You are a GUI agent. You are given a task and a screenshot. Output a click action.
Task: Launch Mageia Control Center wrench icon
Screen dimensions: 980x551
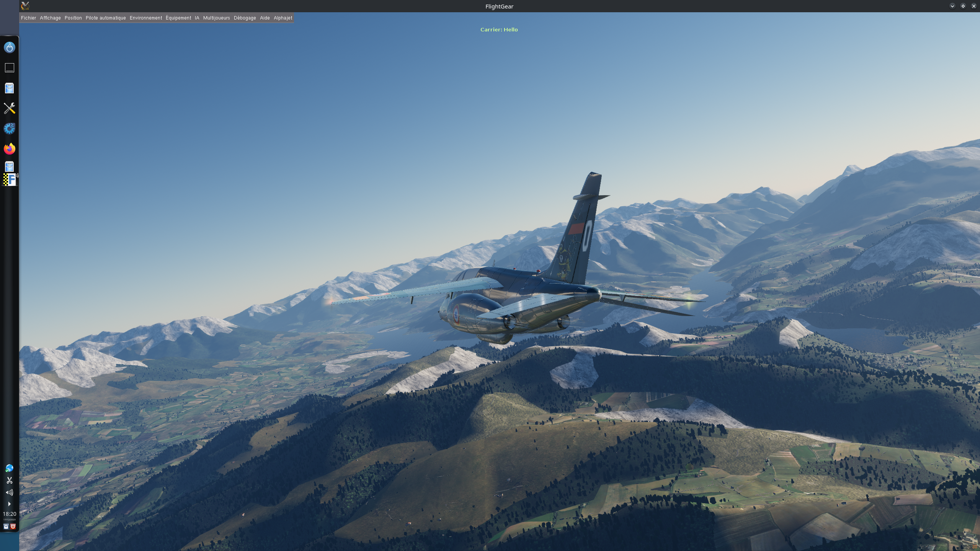pyautogui.click(x=9, y=108)
